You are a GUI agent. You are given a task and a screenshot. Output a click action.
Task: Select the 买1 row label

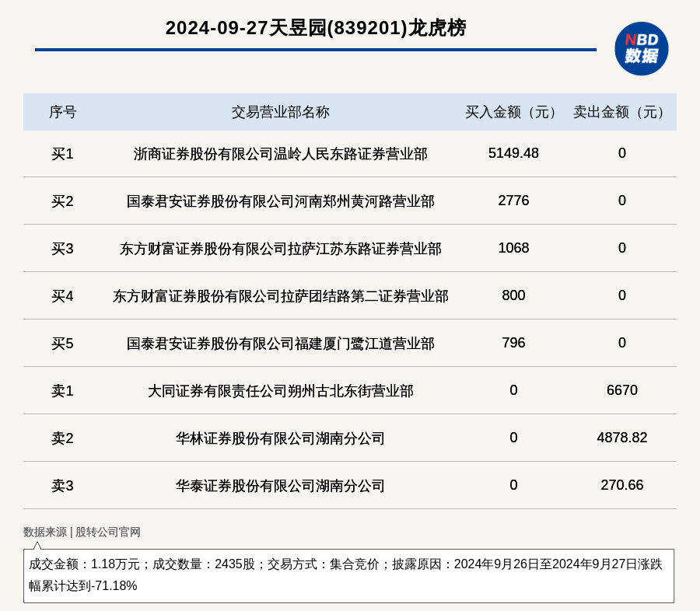[62, 154]
